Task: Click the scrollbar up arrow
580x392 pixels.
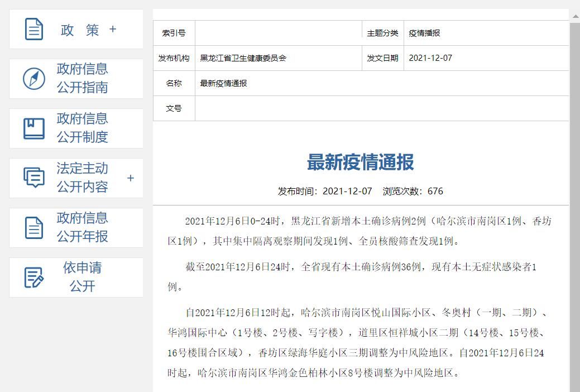Action: (574, 16)
